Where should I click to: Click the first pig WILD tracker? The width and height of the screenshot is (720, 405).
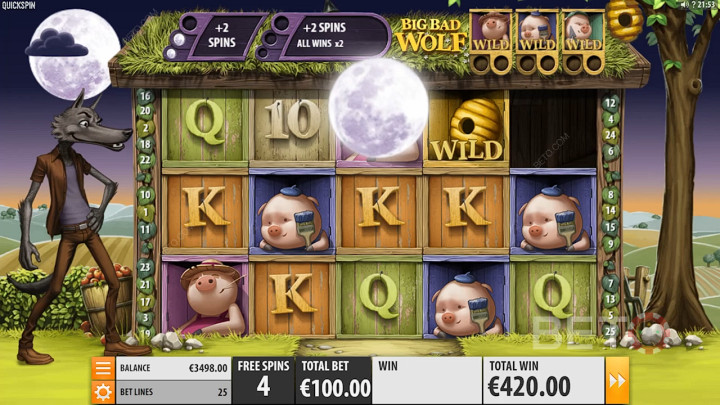(491, 41)
